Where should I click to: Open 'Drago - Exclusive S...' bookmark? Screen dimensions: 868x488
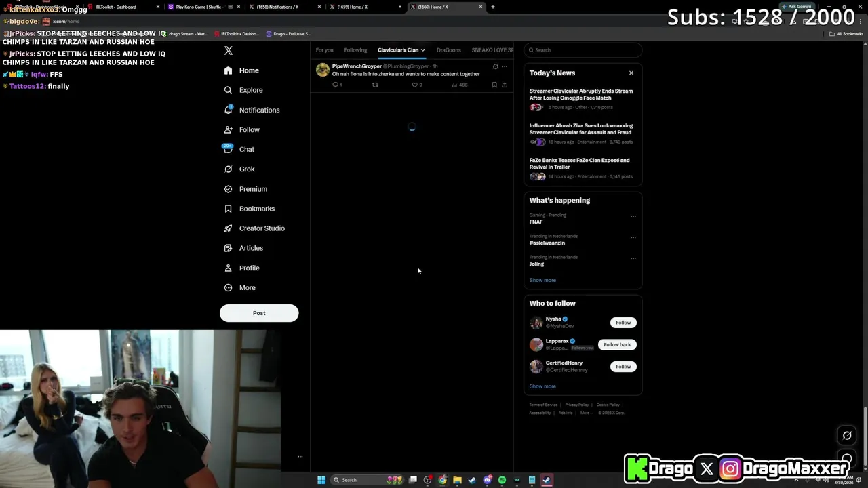click(289, 33)
